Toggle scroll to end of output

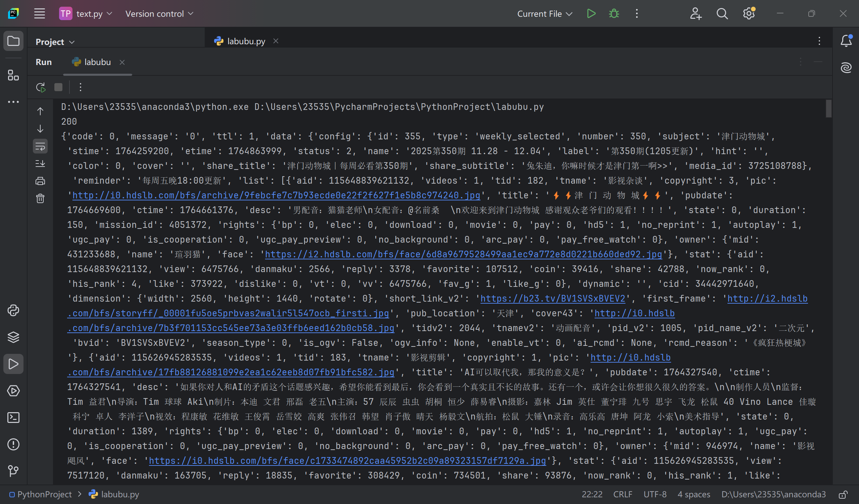(40, 164)
